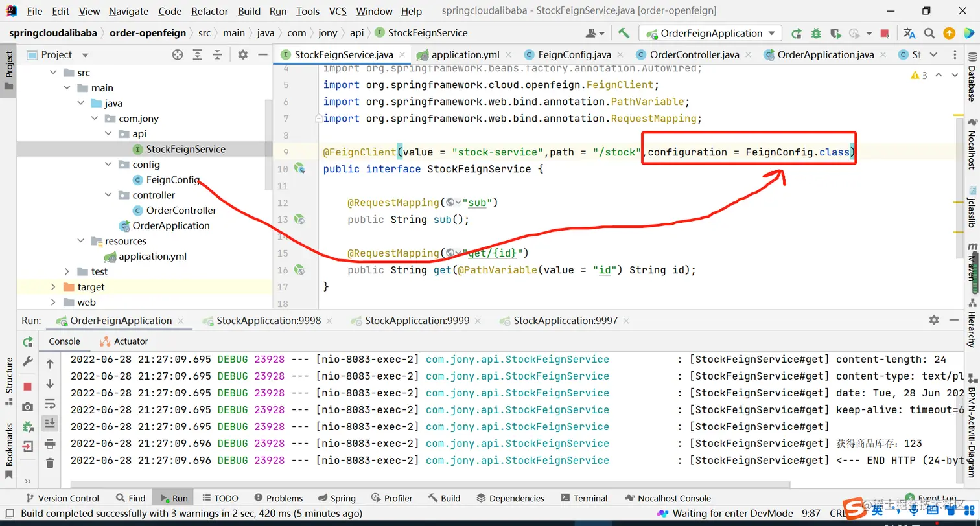Open Project panel gear options
The image size is (980, 526).
pyautogui.click(x=242, y=55)
